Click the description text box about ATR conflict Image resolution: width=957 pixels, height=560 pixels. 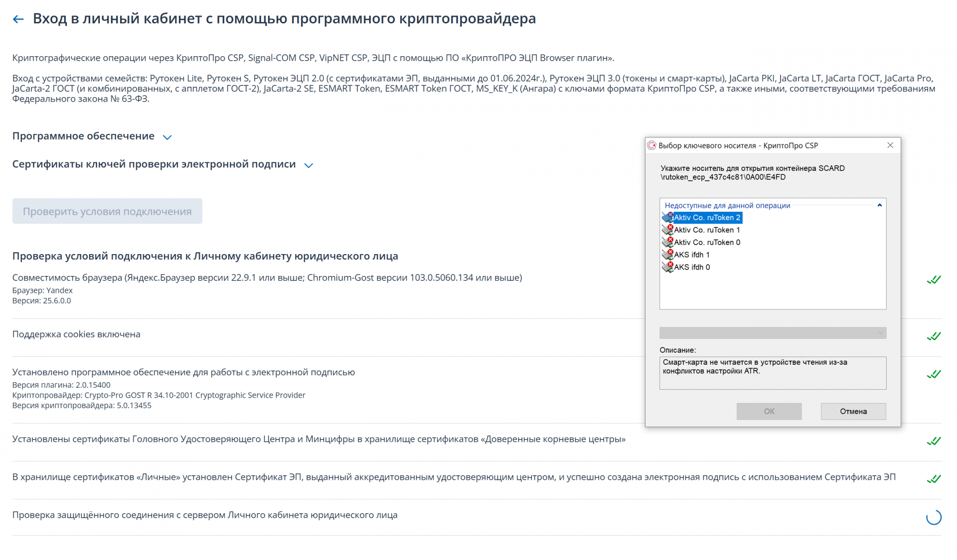[773, 373]
